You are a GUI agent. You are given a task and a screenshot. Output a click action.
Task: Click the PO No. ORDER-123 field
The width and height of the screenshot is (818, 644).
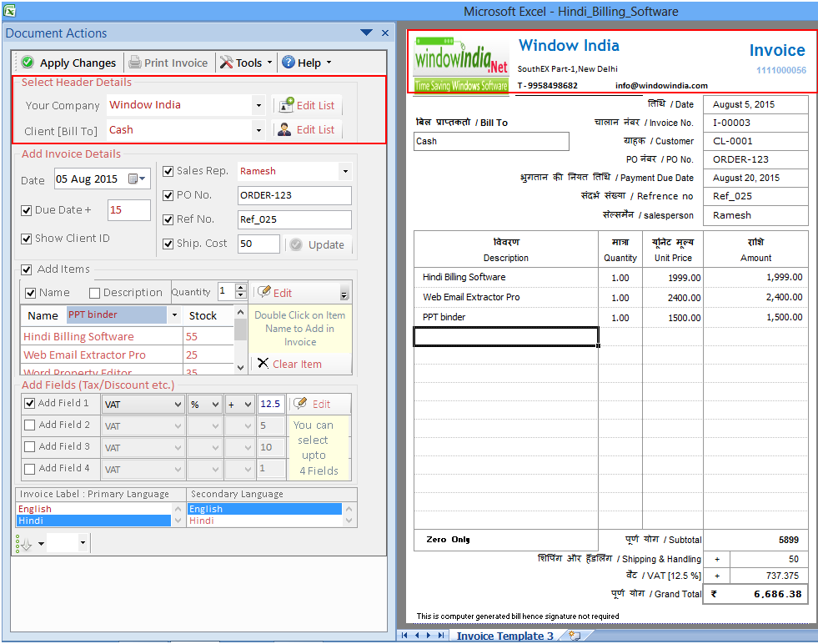tap(294, 195)
